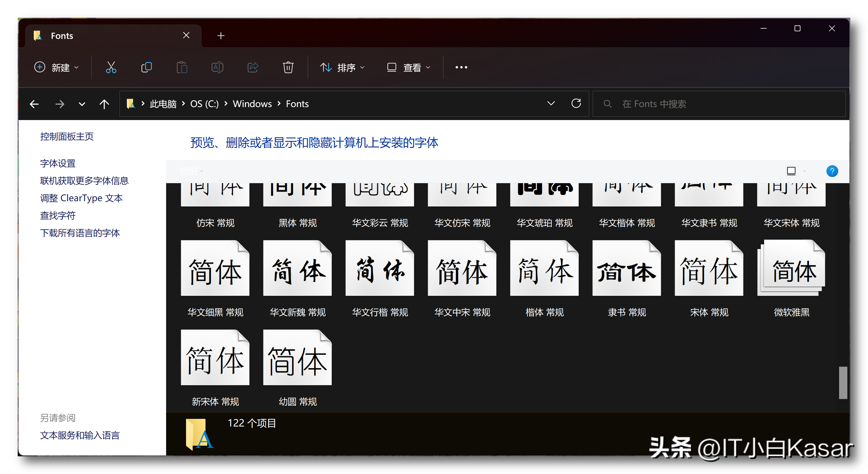Open the 排序 sort dropdown
Screen dimensions: 868x474
pyautogui.click(x=342, y=67)
